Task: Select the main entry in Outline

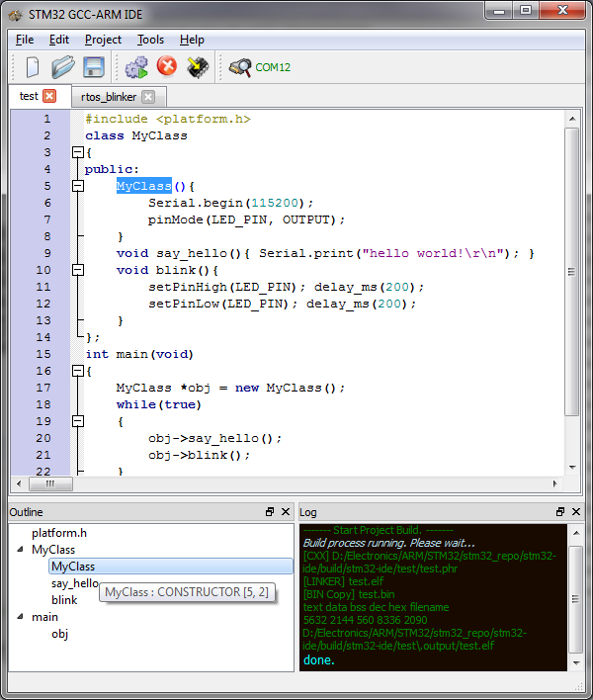Action: tap(44, 617)
